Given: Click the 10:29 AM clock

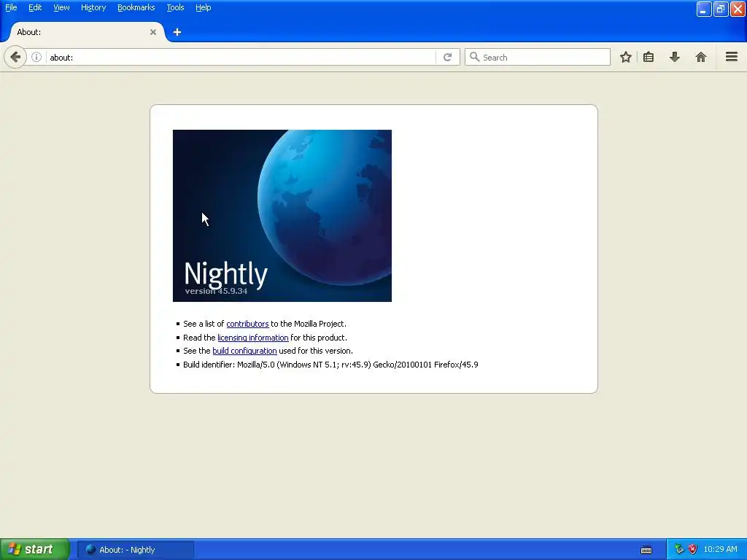Looking at the screenshot, I should pyautogui.click(x=720, y=549).
